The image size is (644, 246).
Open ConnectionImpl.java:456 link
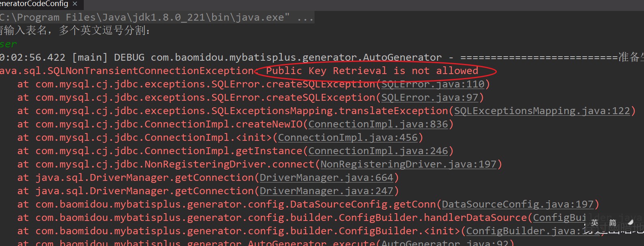click(x=348, y=138)
